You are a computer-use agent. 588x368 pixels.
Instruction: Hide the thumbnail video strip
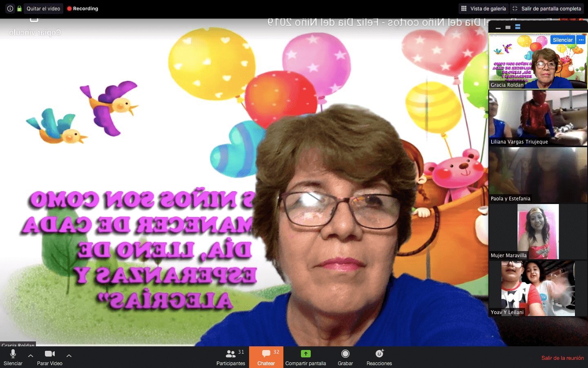click(498, 28)
